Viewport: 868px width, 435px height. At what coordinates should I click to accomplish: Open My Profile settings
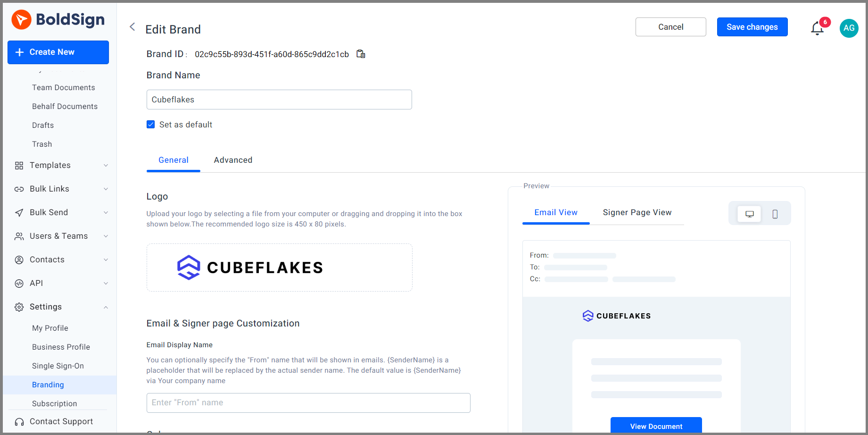(x=50, y=328)
